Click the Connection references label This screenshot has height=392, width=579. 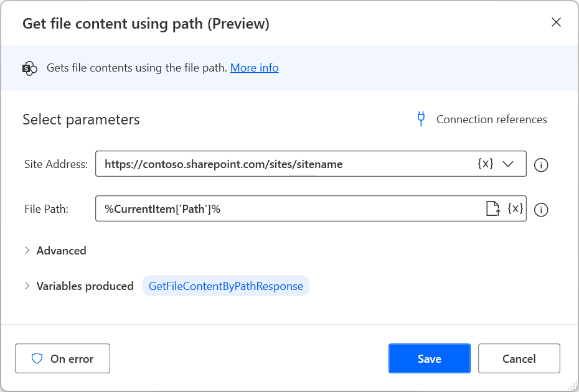491,119
